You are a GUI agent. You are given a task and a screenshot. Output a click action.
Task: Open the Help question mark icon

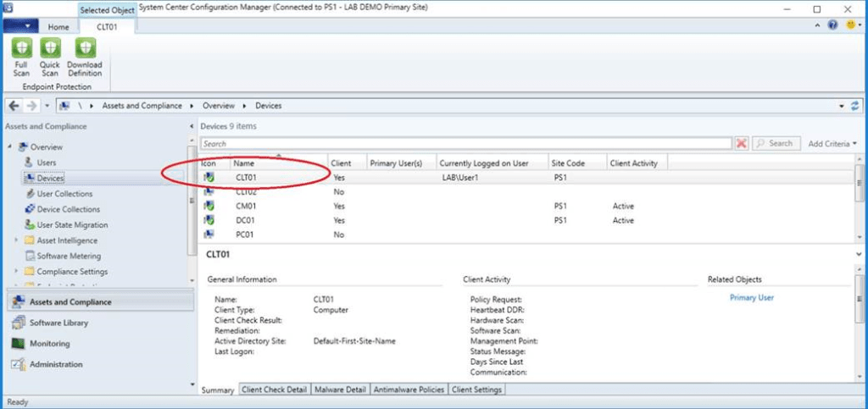834,26
